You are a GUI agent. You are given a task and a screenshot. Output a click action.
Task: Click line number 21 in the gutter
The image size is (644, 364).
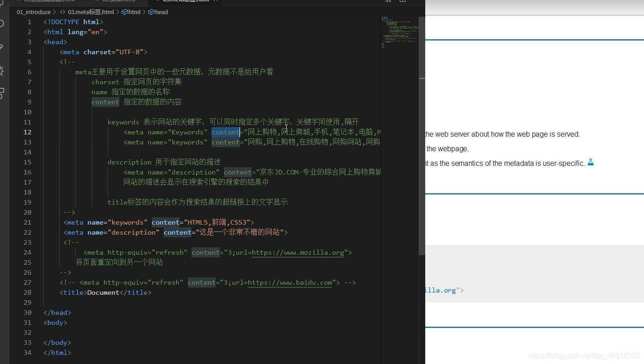[27, 222]
